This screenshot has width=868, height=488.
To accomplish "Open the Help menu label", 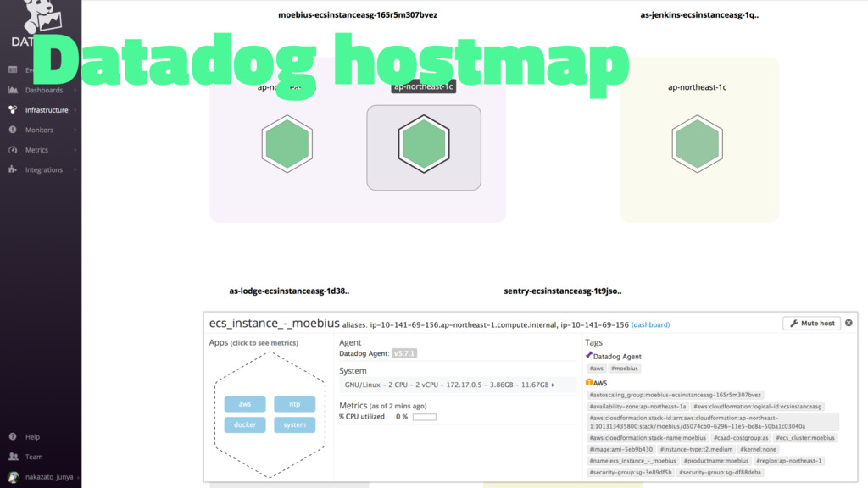I will [32, 437].
